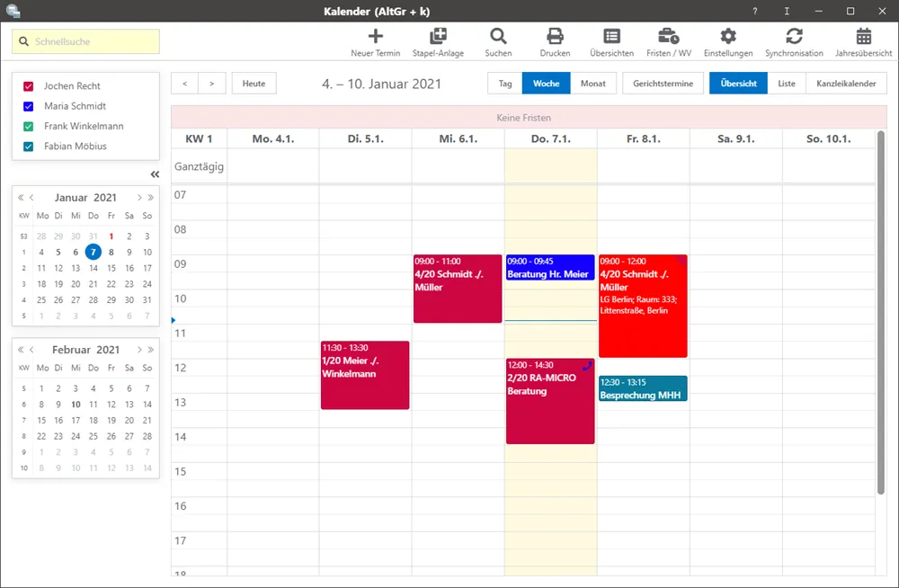The height and width of the screenshot is (588, 899).
Task: Disable Frank Winkelmann's calendar
Action: [x=28, y=126]
